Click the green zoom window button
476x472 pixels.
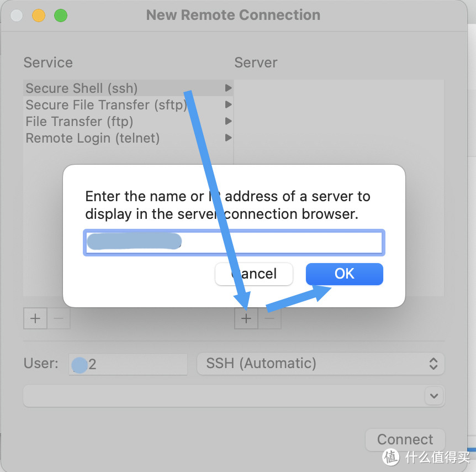pos(61,15)
